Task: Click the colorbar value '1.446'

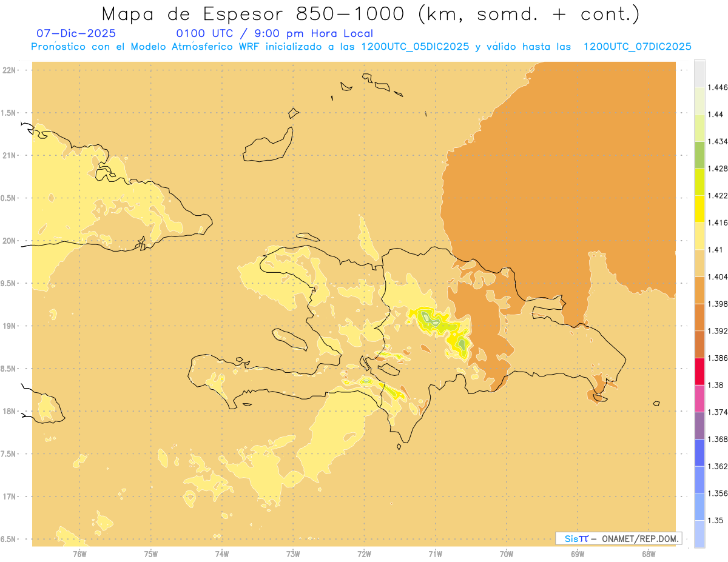Action: point(718,87)
